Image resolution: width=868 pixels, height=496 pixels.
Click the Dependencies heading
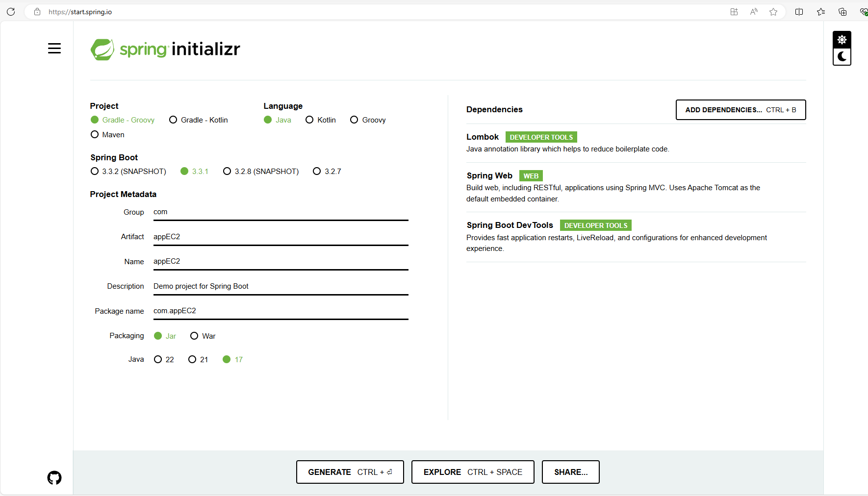(x=494, y=109)
